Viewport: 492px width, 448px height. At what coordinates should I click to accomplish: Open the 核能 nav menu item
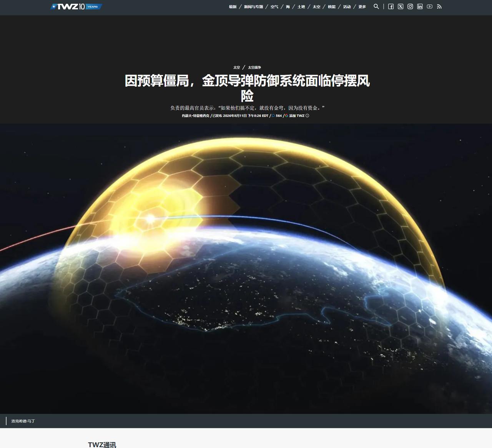point(331,7)
